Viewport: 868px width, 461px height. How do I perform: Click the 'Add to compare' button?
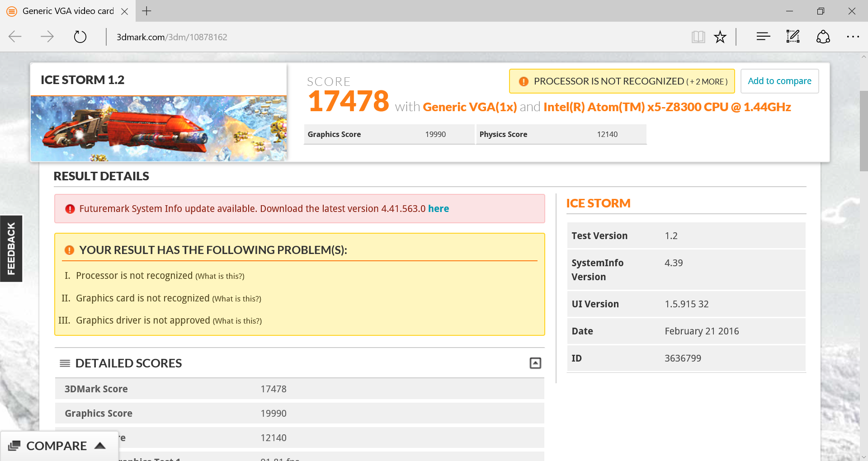[x=779, y=81]
